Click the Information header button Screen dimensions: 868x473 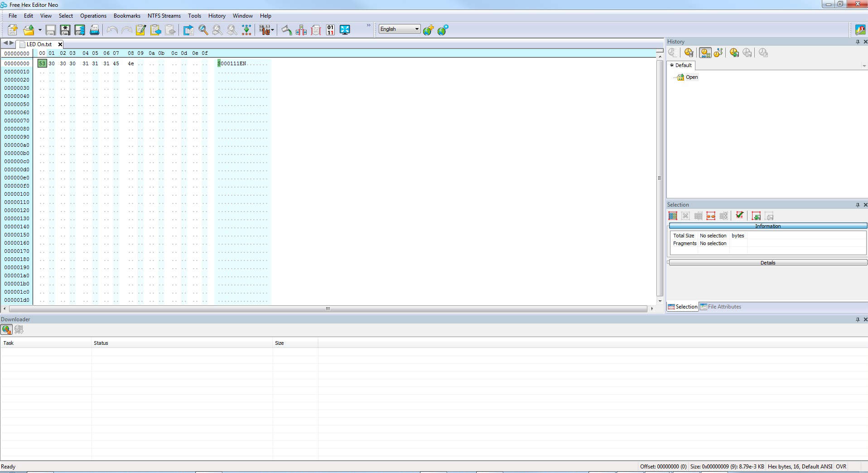767,226
